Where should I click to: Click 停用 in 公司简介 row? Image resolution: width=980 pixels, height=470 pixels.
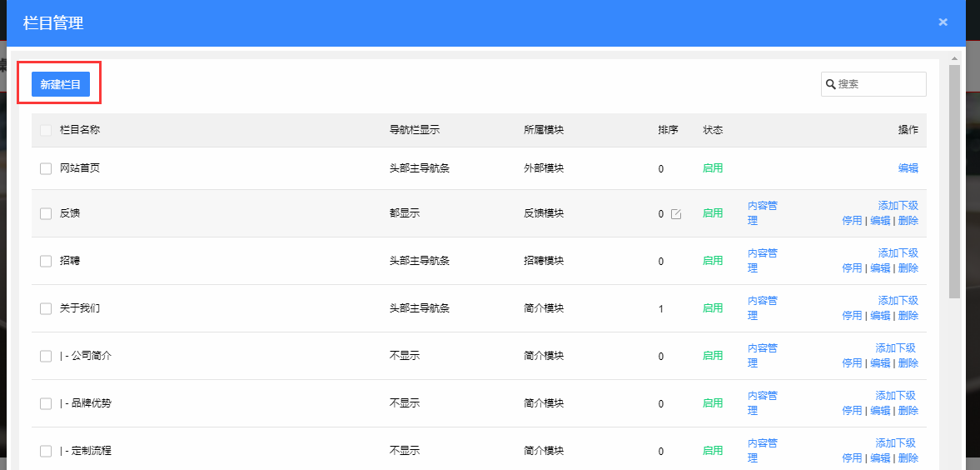[x=852, y=363]
